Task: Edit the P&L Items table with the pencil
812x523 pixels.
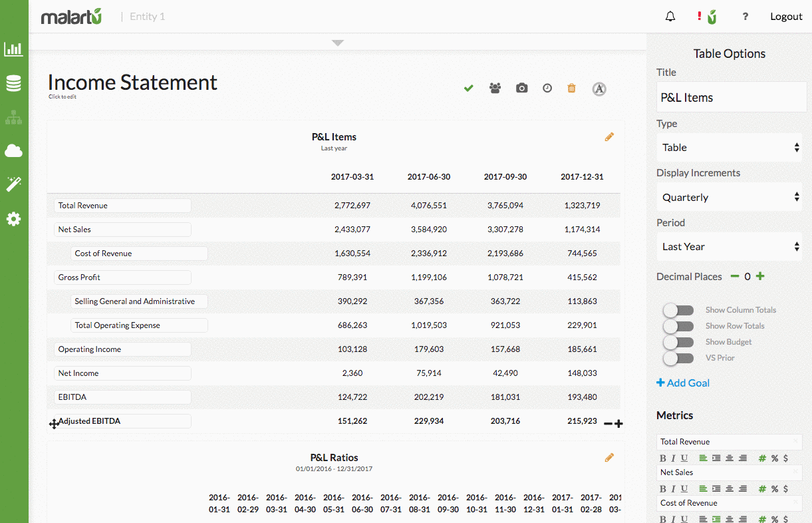Action: click(x=609, y=136)
